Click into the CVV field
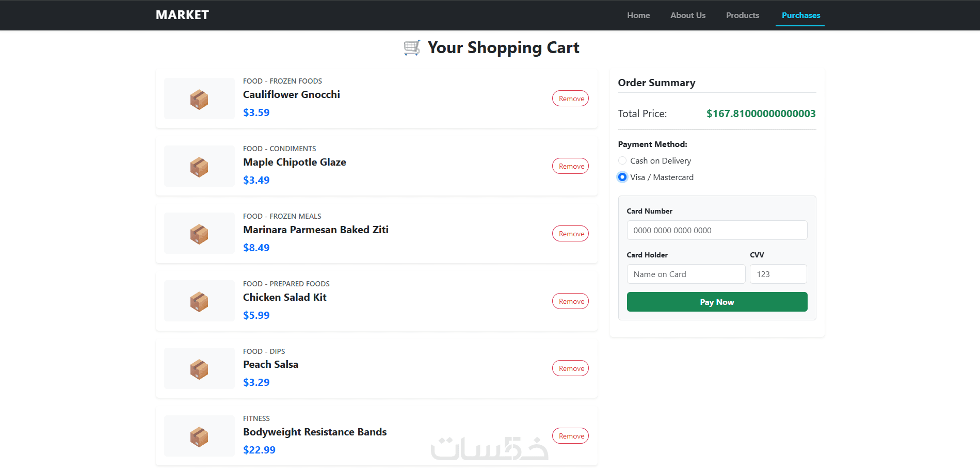This screenshot has width=980, height=470. tap(778, 274)
